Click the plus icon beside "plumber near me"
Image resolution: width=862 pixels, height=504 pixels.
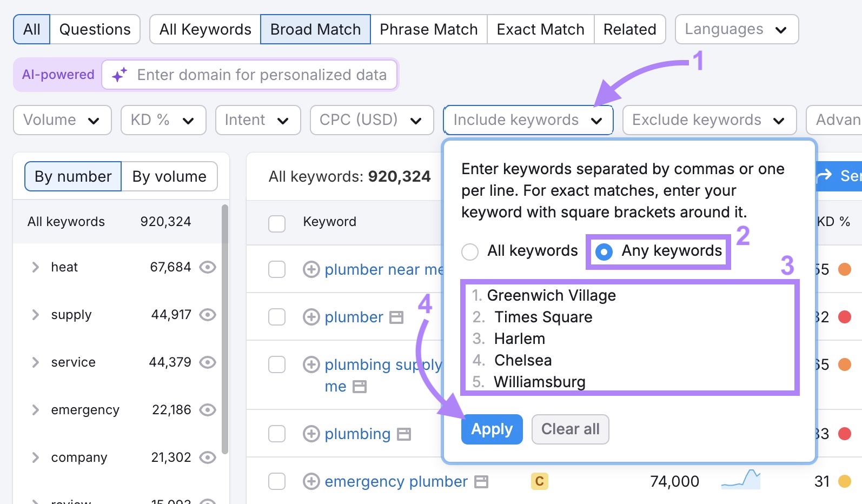click(x=311, y=269)
